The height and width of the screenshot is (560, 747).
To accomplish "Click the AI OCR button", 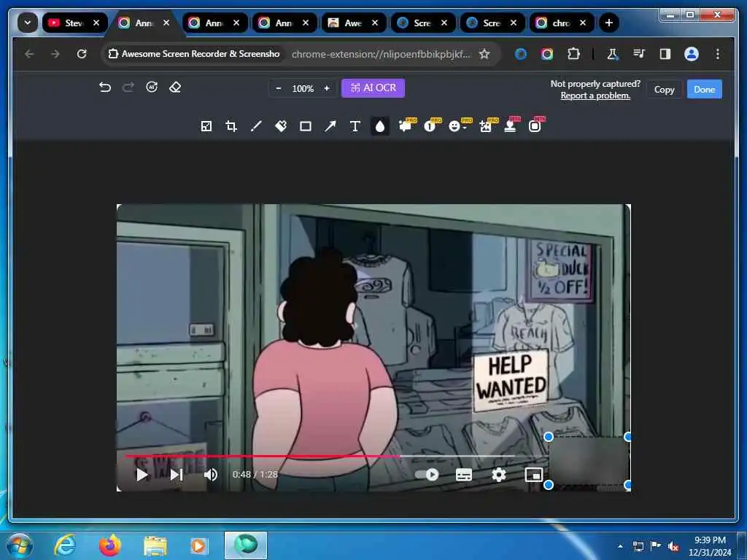I will [373, 88].
